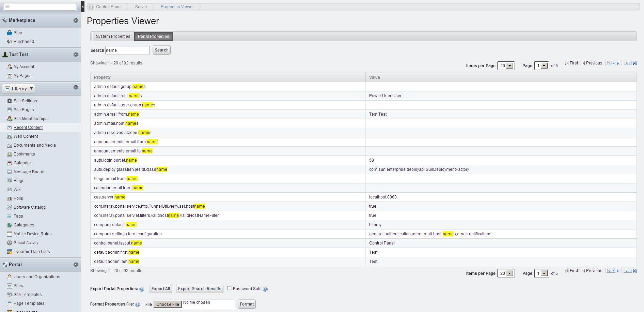Viewport: 644px width, 312px height.
Task: Switch to the System Properties tab
Action: pyautogui.click(x=113, y=36)
